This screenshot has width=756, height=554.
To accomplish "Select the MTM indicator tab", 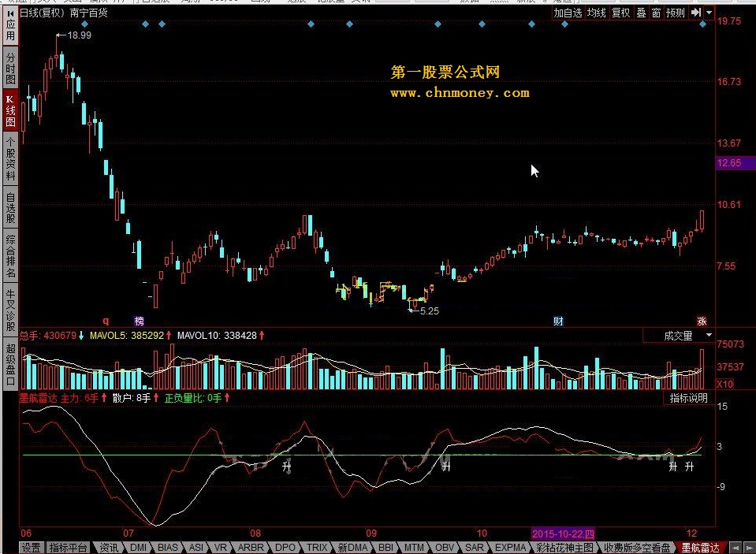I will 414,548.
